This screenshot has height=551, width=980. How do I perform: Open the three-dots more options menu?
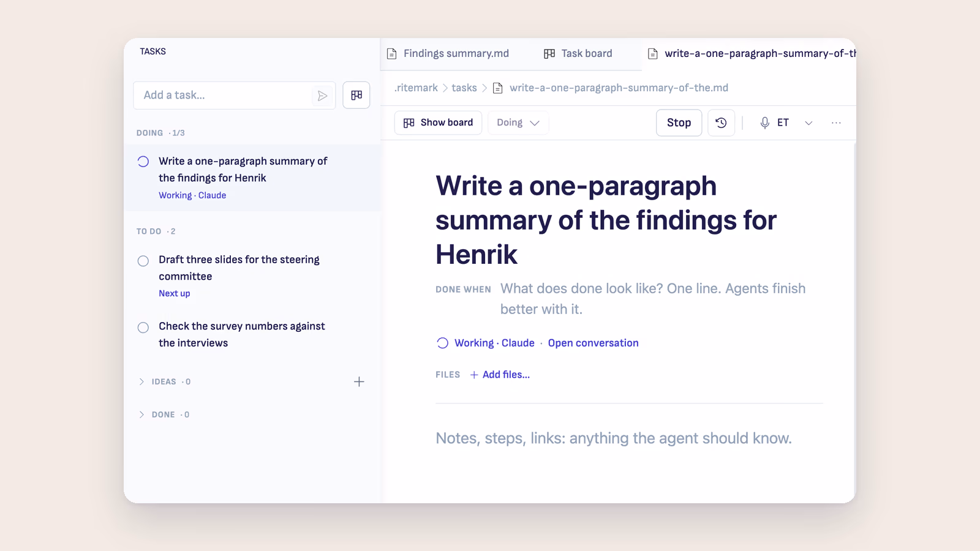coord(836,122)
